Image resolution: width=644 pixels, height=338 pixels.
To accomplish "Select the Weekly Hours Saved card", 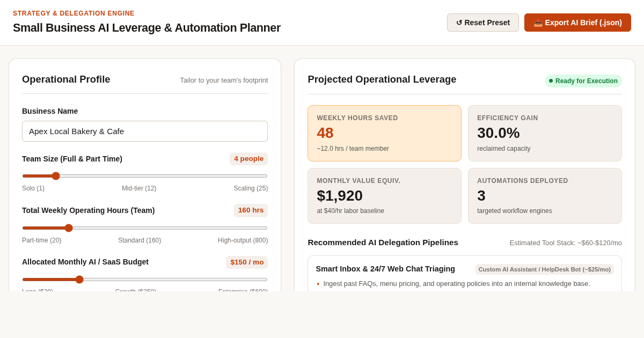I will (x=384, y=134).
